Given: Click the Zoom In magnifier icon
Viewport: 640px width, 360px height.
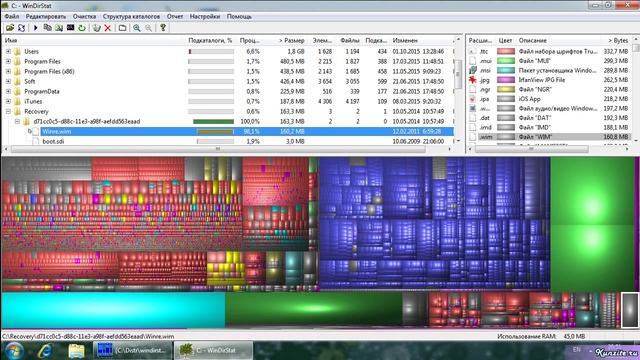Looking at the screenshot, I should tap(137, 28).
